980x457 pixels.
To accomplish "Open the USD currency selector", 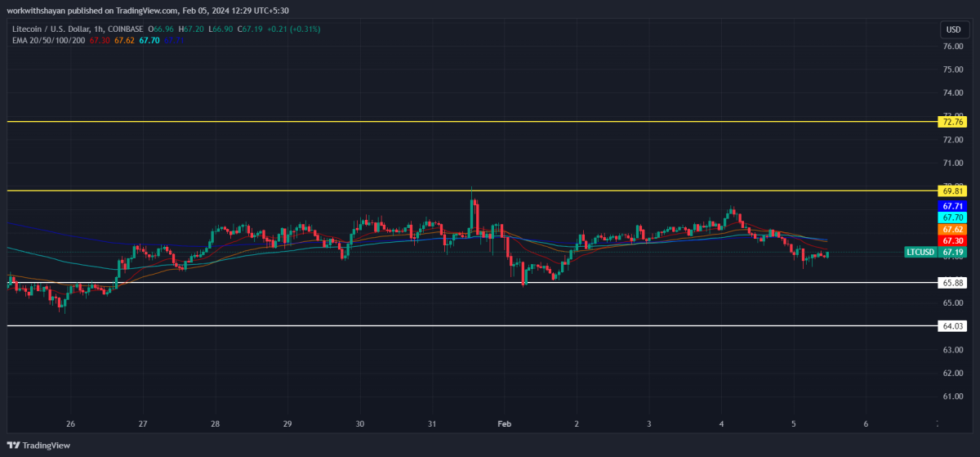I will 952,29.
